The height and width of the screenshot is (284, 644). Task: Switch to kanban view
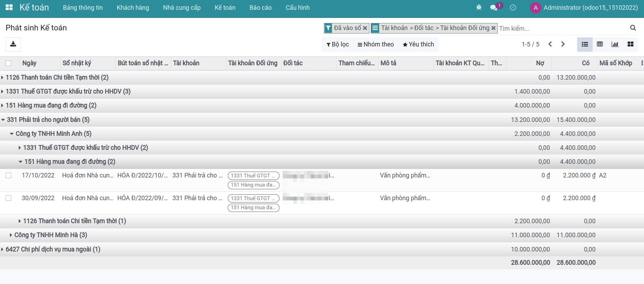click(630, 44)
